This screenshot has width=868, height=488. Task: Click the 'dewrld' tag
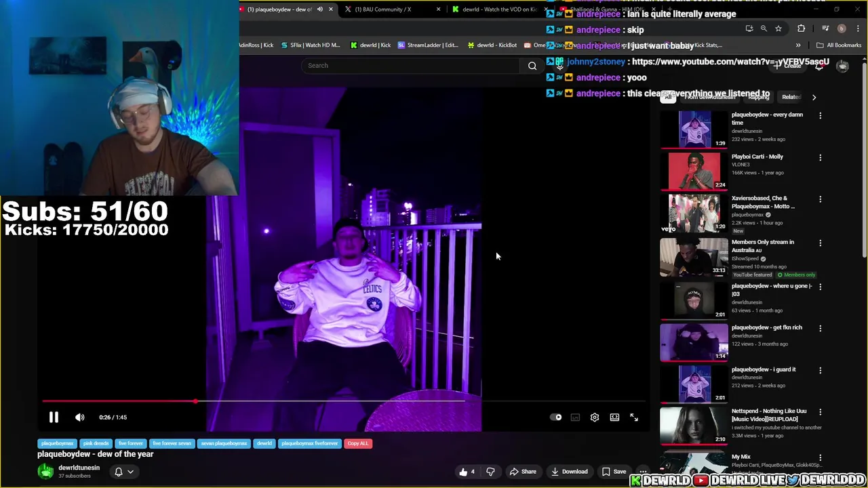coord(264,443)
